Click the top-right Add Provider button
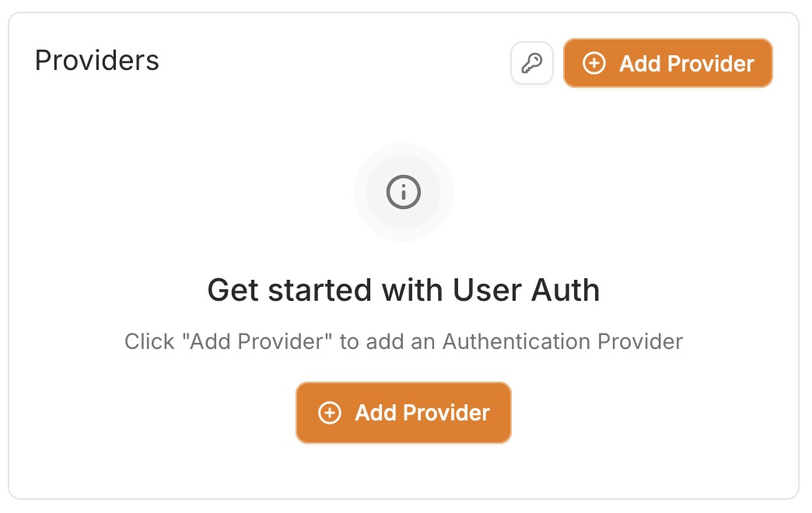The image size is (812, 513). coord(668,64)
